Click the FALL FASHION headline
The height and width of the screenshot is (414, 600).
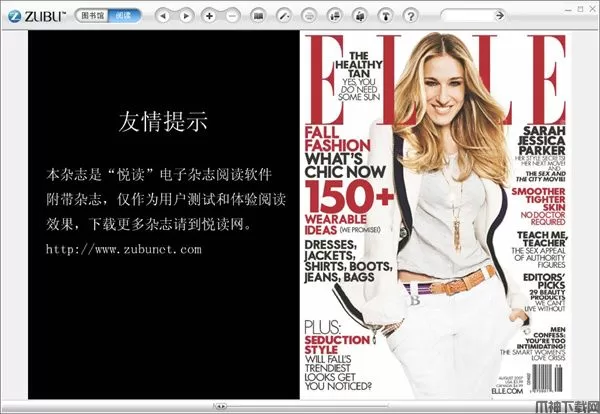[x=338, y=140]
